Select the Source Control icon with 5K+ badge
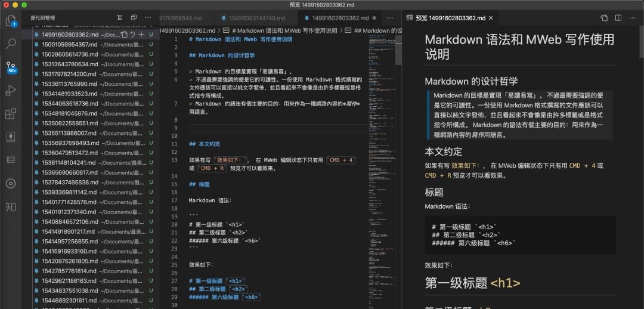 11,67
